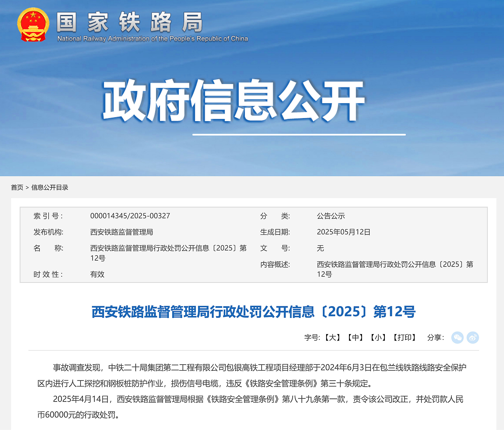Click the 西安铁路监督管理局 publisher value
Viewport: 504px width, 430px height.
pyautogui.click(x=121, y=232)
